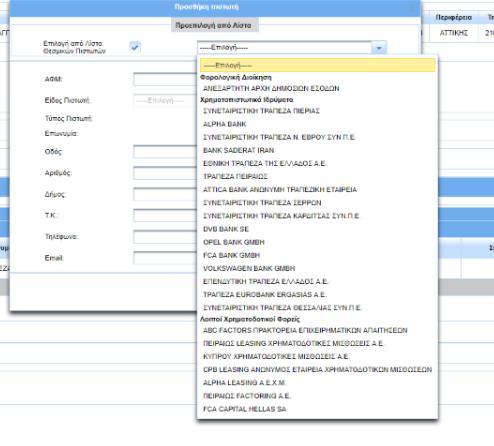The image size is (494, 446).
Task: Select ΕΘΝΙΚΗ ΤΡΑΠΕΖΑ ΤΗΣ ΕΛΛΑΔΟΣ Α.Ε.
Action: (x=264, y=163)
